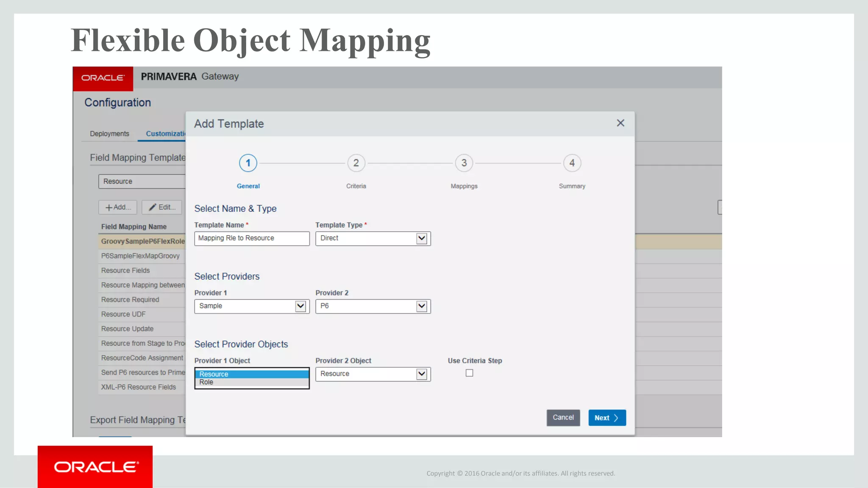The height and width of the screenshot is (488, 868).
Task: Click the General step label
Action: (248, 186)
